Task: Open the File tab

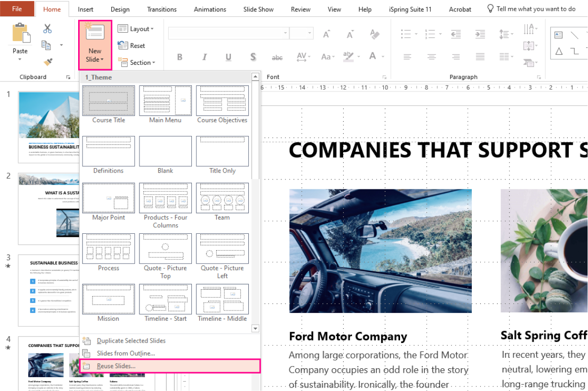Action: (17, 8)
